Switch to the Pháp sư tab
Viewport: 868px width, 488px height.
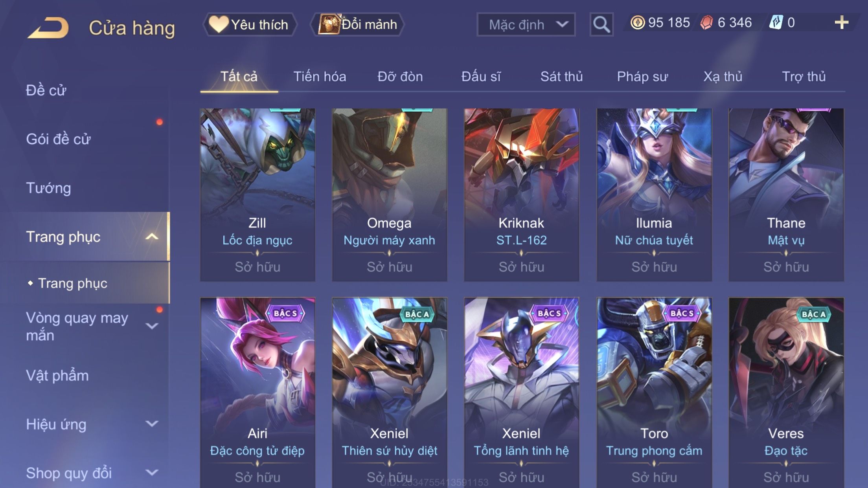click(x=642, y=77)
